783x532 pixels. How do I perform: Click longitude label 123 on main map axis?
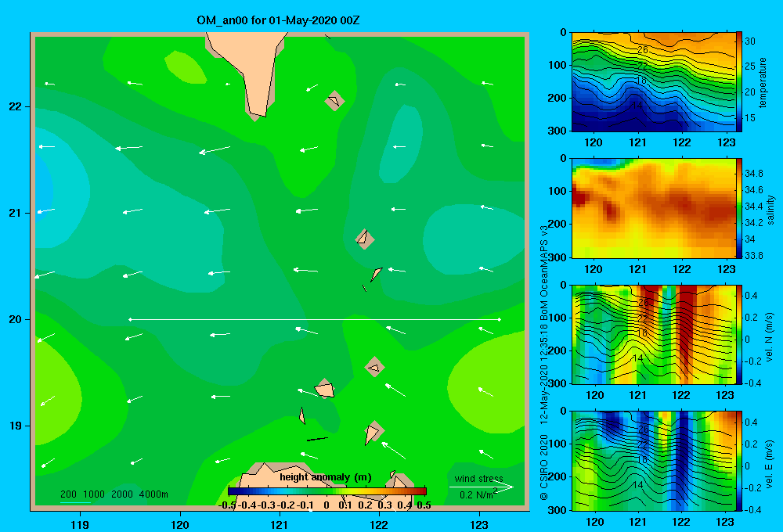coord(479,524)
